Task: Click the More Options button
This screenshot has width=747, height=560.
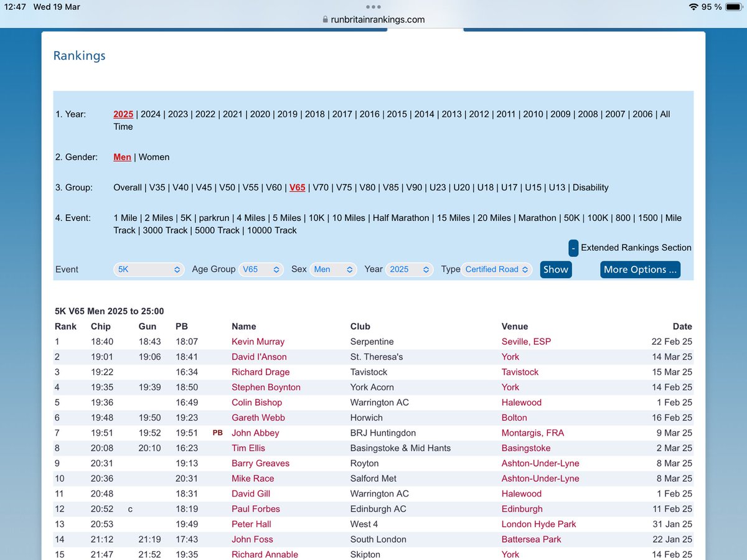Action: coord(640,269)
